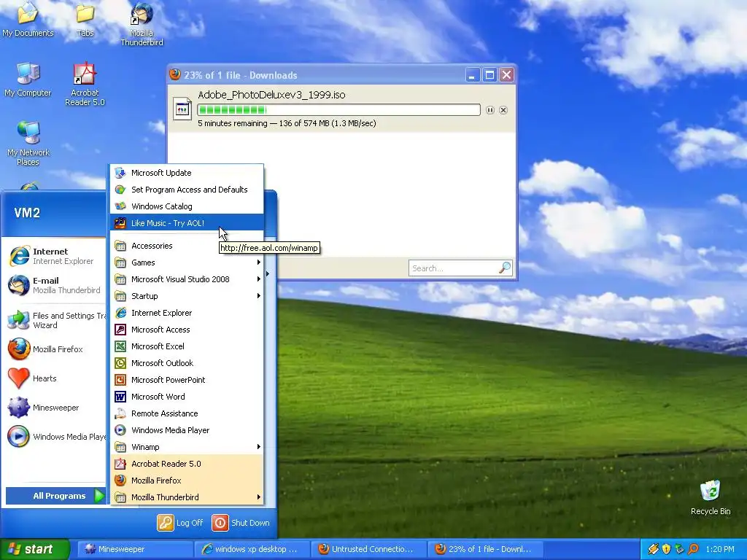Click the Shut Down button

point(241,523)
